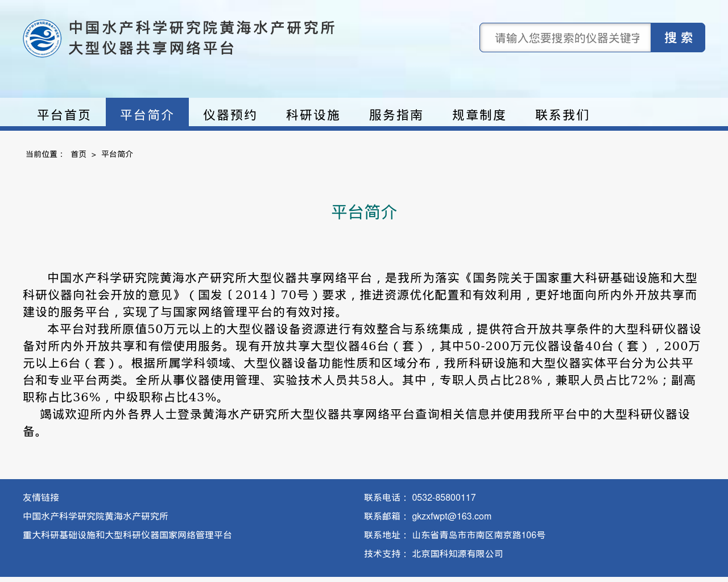The width and height of the screenshot is (728, 582).
Task: Click the phone number 0532-85800117
Action: click(x=444, y=497)
